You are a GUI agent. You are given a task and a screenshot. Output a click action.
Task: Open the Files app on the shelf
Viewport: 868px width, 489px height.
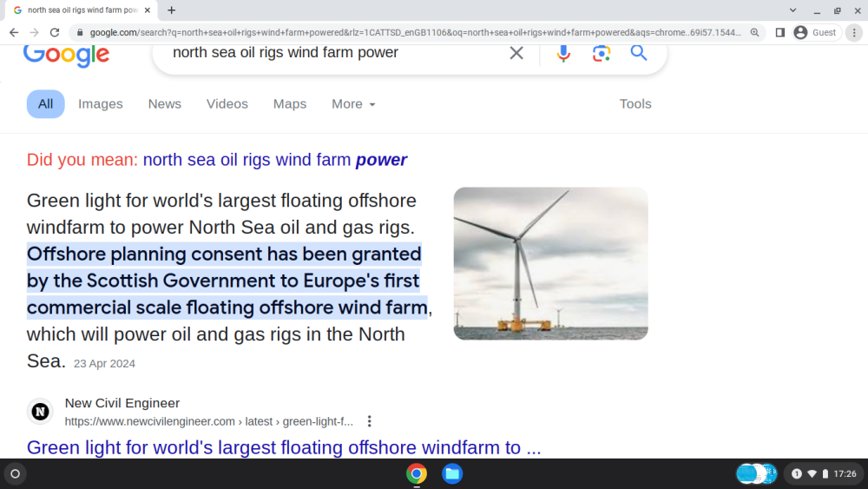pos(452,473)
